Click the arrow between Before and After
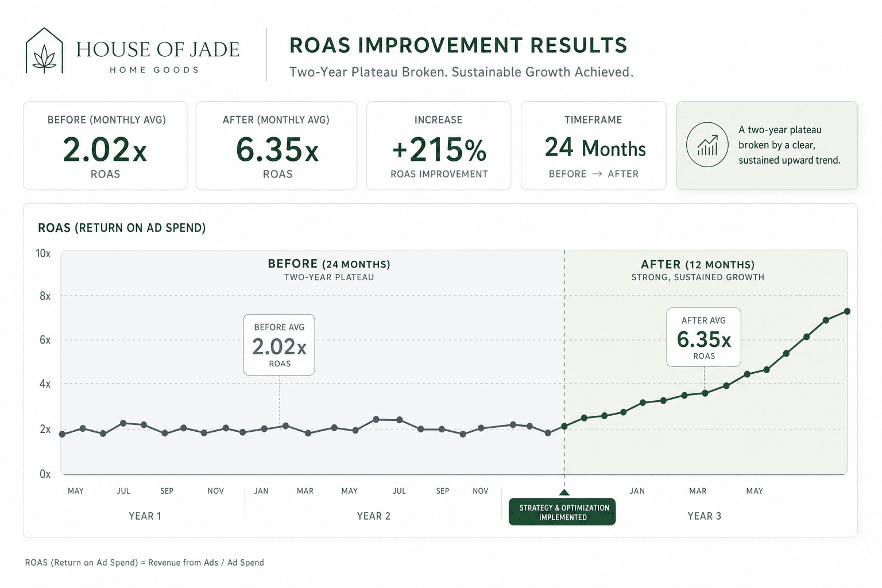882x588 pixels. point(597,174)
